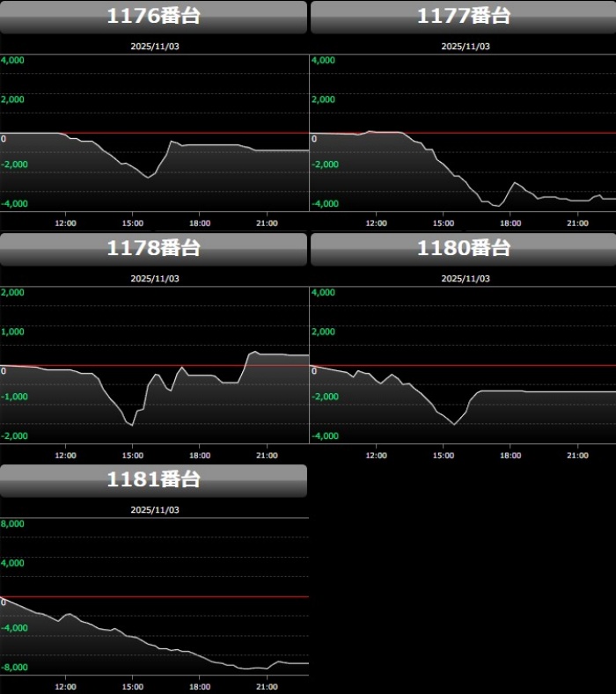
Task: Click the lowest trough in 1180番台 graph line
Action: click(454, 424)
